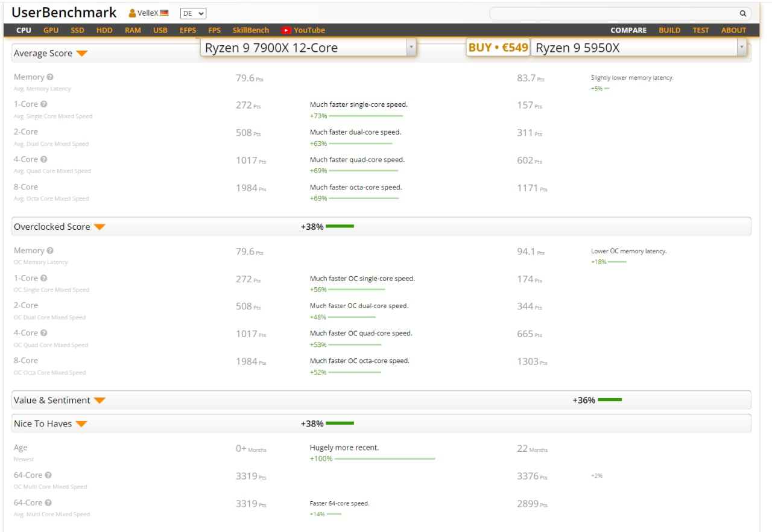Open the YouTube nav link

tap(309, 30)
